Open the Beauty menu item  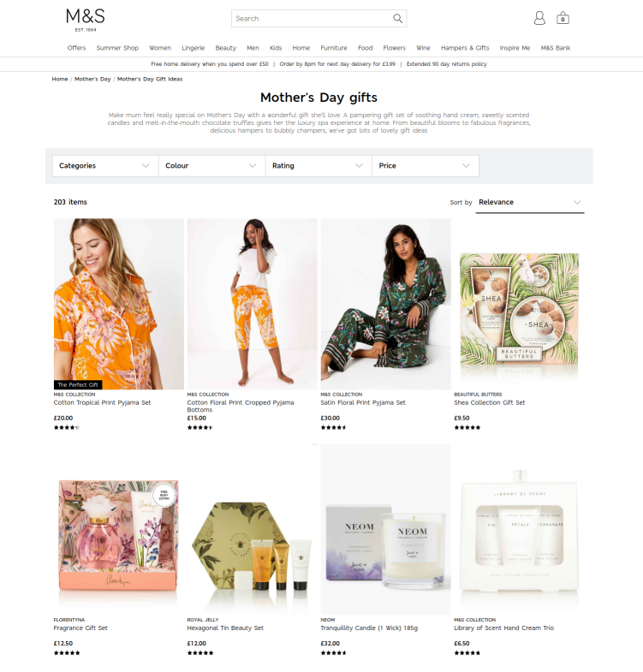[x=226, y=48]
